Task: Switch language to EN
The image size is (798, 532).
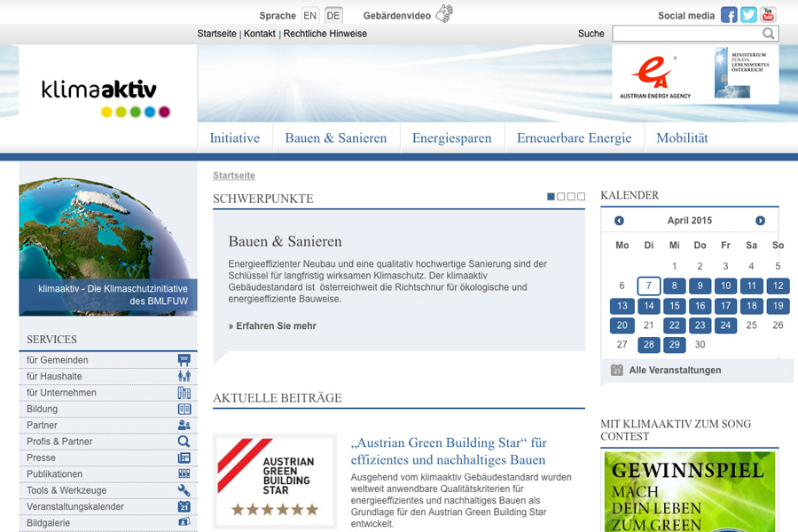Action: [309, 15]
